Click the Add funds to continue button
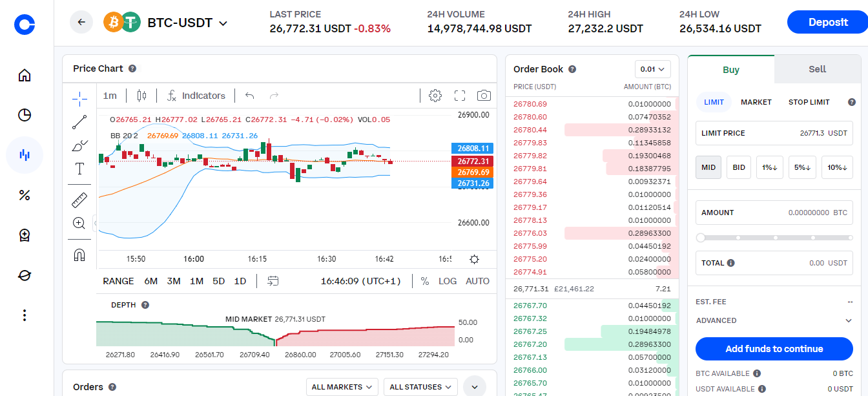 click(x=774, y=349)
